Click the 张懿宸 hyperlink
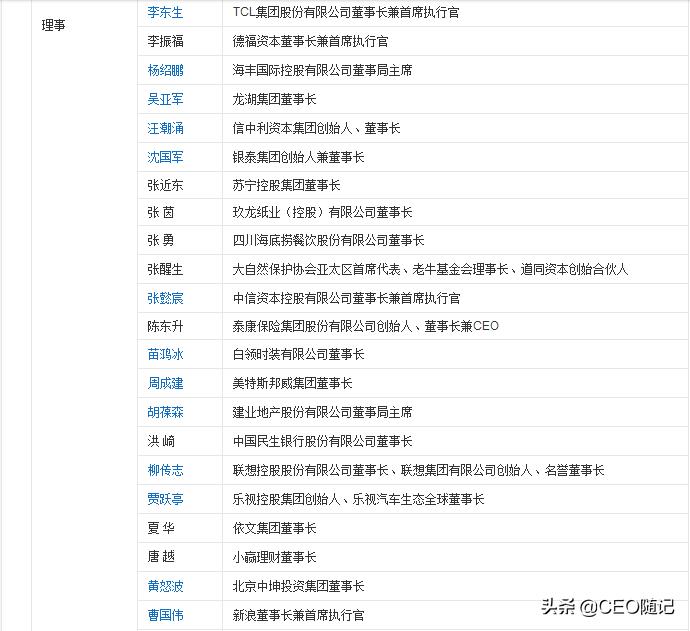Viewport: 690px width, 631px height. [165, 298]
